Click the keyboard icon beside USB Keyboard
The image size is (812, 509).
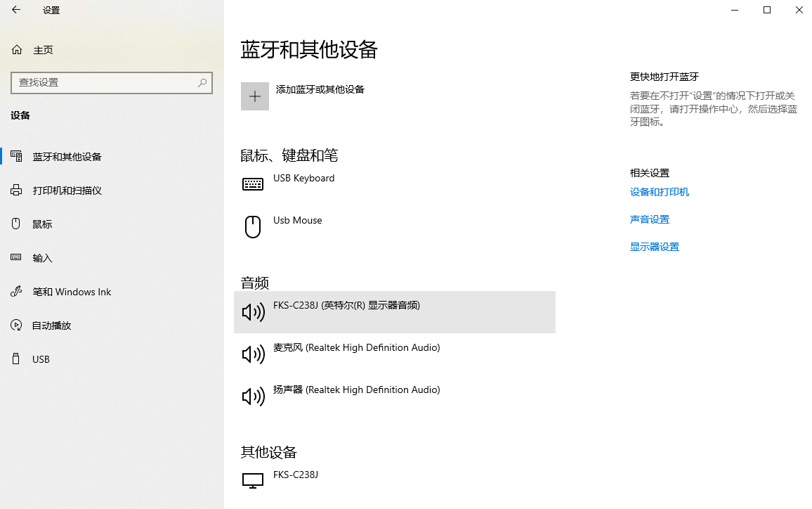point(253,184)
